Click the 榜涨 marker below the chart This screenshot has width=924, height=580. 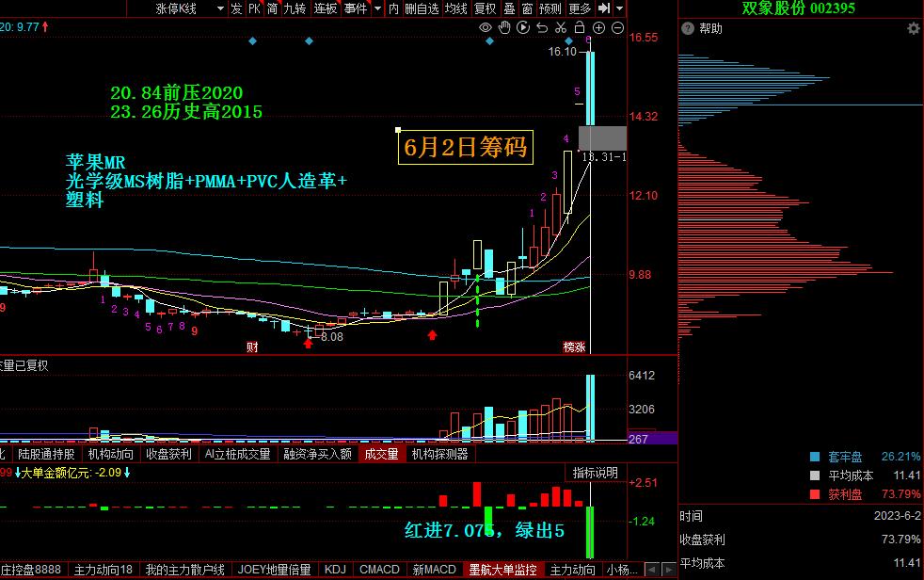click(574, 346)
